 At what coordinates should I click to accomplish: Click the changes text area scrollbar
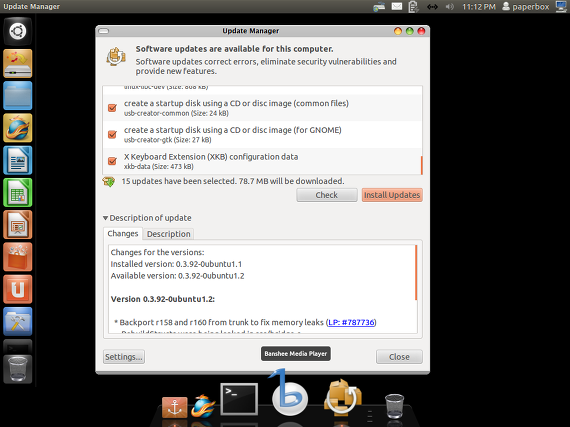pyautogui.click(x=416, y=273)
